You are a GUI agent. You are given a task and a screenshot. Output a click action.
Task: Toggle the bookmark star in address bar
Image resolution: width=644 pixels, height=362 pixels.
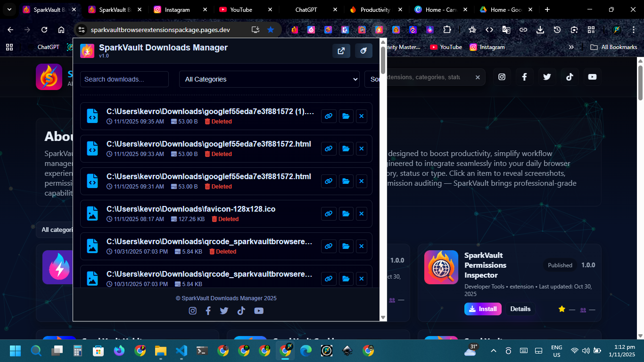pos(271,30)
